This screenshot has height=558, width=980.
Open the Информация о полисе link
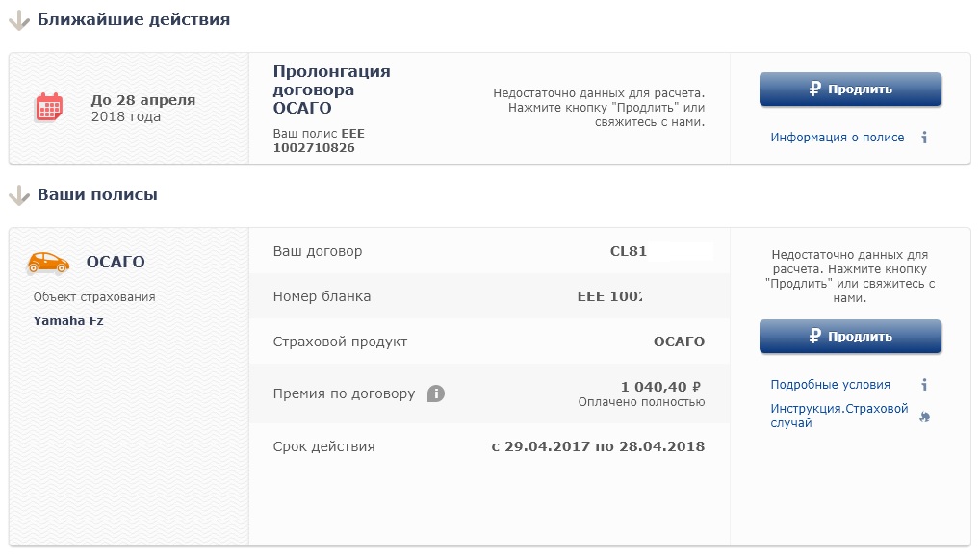coord(838,138)
